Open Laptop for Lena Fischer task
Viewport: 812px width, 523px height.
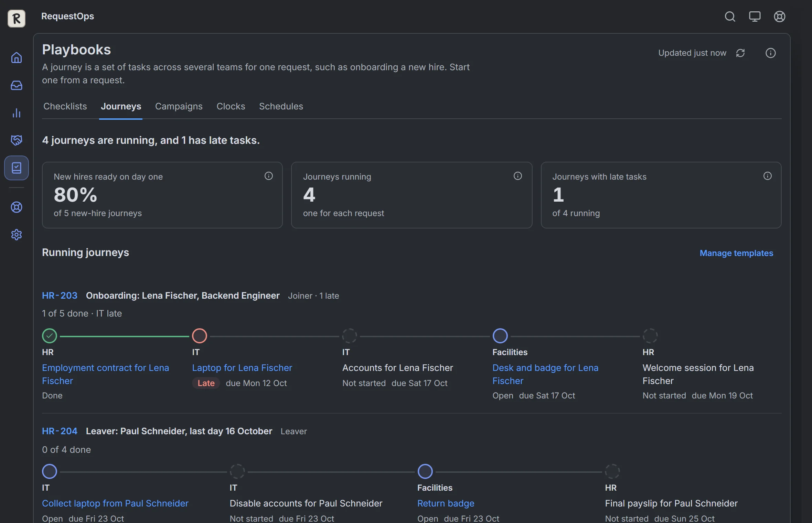[242, 368]
